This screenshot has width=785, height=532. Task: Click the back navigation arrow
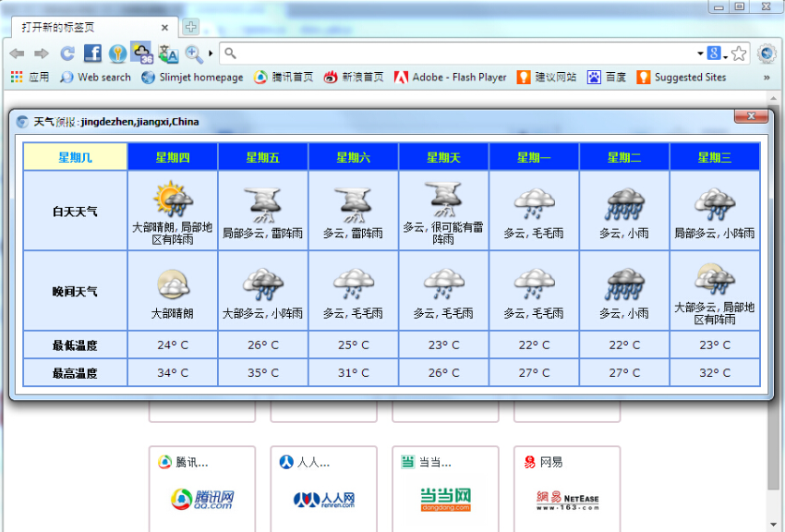[17, 54]
